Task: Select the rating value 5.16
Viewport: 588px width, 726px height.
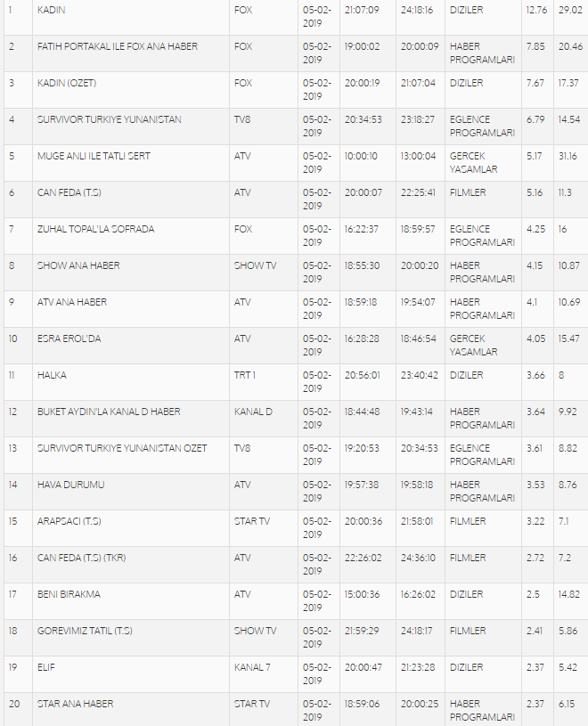Action: click(535, 192)
